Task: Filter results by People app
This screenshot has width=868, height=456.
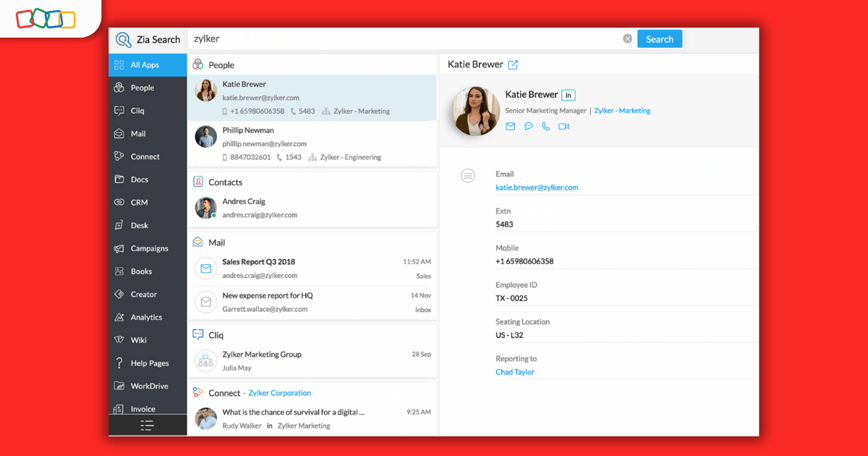Action: [148, 88]
